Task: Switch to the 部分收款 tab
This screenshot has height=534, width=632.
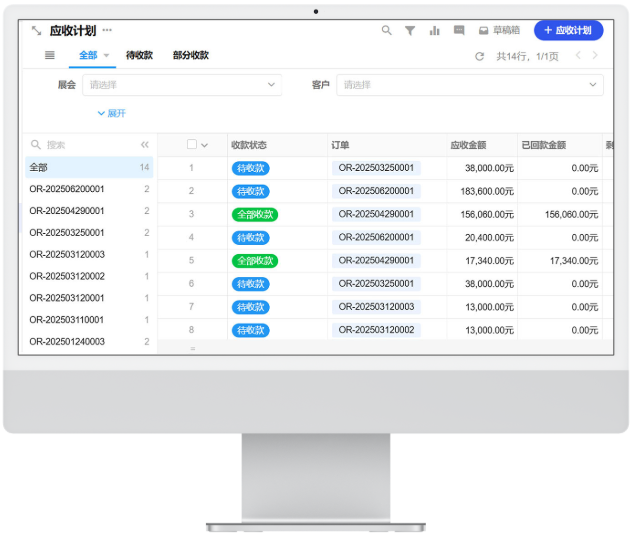Action: point(190,56)
